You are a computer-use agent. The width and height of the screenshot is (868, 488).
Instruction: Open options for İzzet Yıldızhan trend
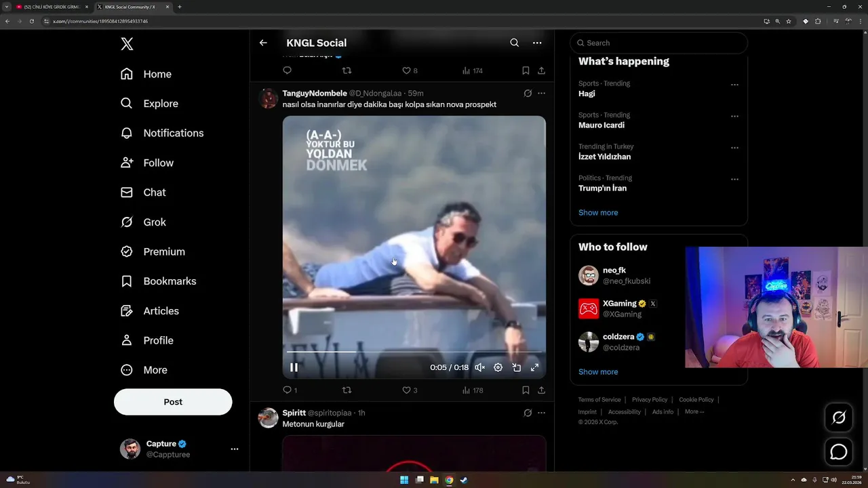click(734, 148)
